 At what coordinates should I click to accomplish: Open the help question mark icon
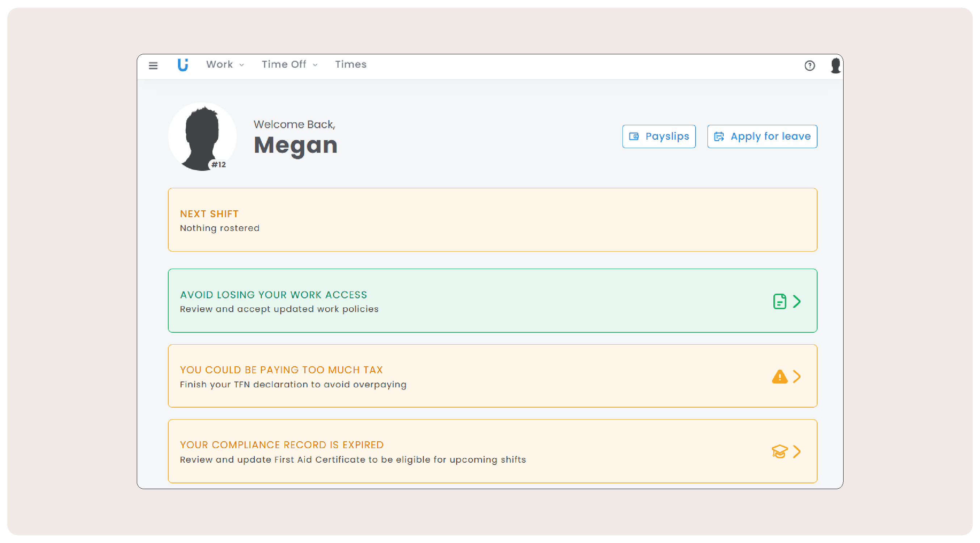pyautogui.click(x=810, y=66)
